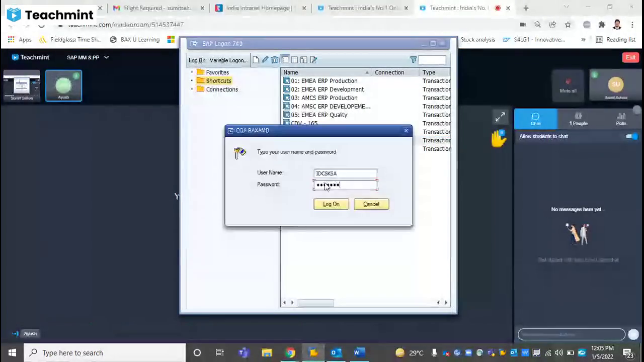Open Variable Logon in SAP Logon toolbar
This screenshot has height=362, width=644.
point(228,60)
